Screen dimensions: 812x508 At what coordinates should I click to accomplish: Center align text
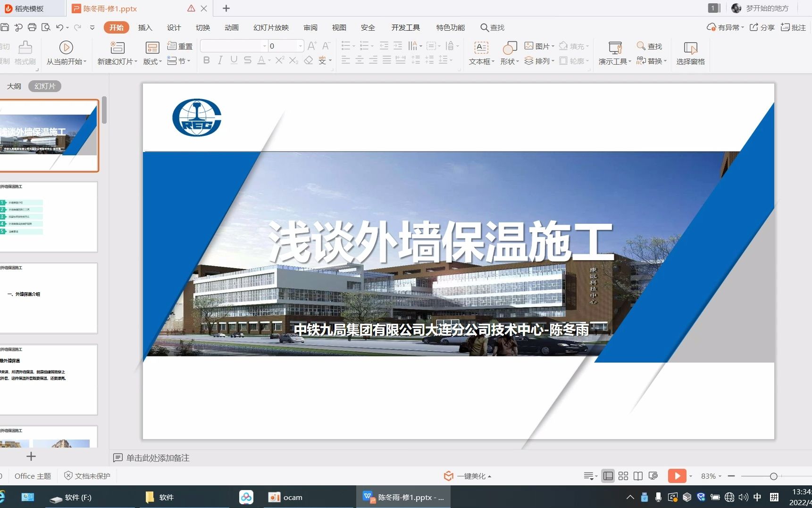coord(360,60)
